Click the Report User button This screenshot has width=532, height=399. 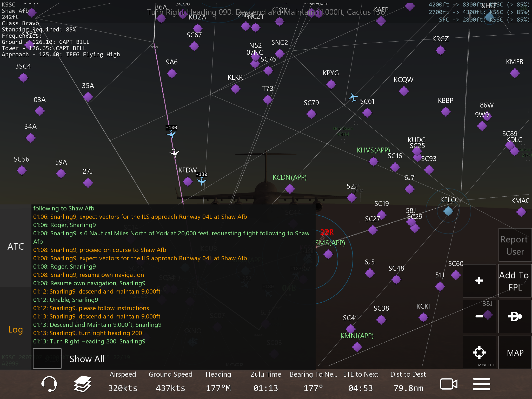pyautogui.click(x=515, y=245)
